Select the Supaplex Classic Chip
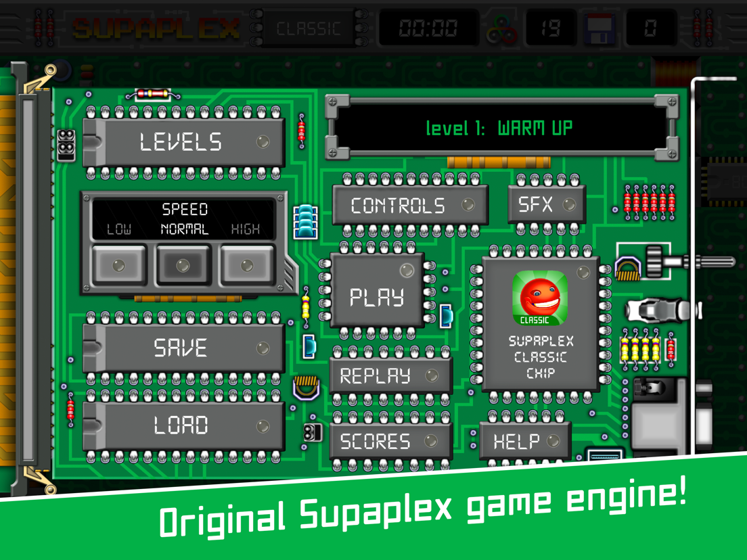 (540, 324)
